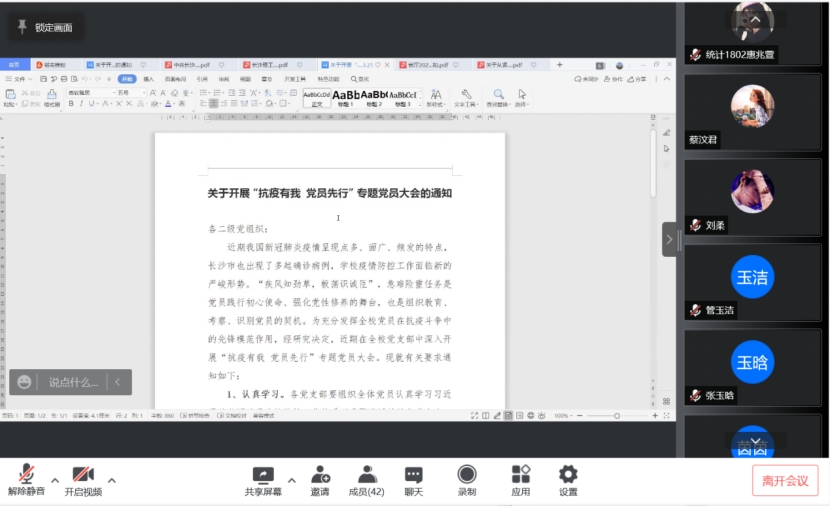Viewport: 831px width, 506px height.
Task: Turn on camera via 开启视频
Action: [x=83, y=475]
